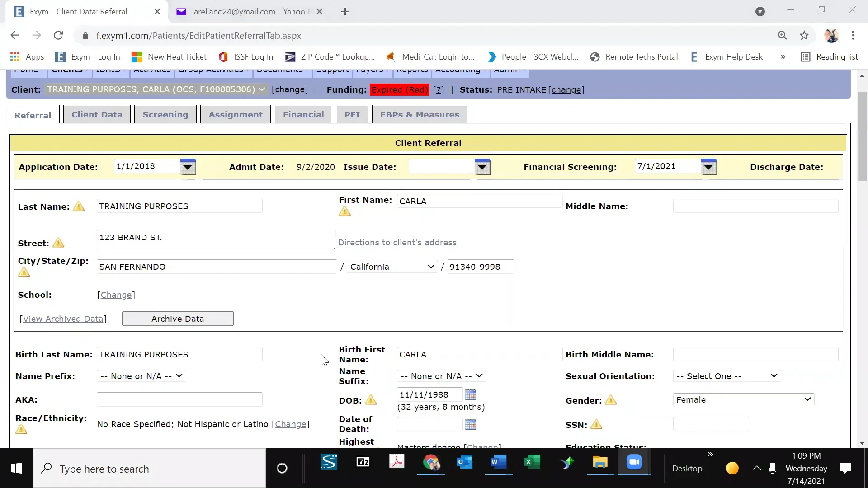Click the warning icon next to Last Name
The height and width of the screenshot is (488, 868).
[x=79, y=206]
